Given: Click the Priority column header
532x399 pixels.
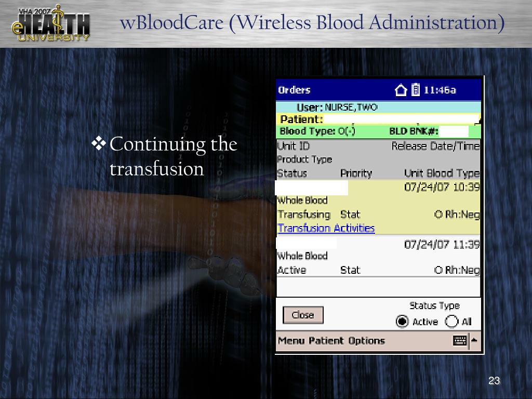Looking at the screenshot, I should pyautogui.click(x=356, y=174).
